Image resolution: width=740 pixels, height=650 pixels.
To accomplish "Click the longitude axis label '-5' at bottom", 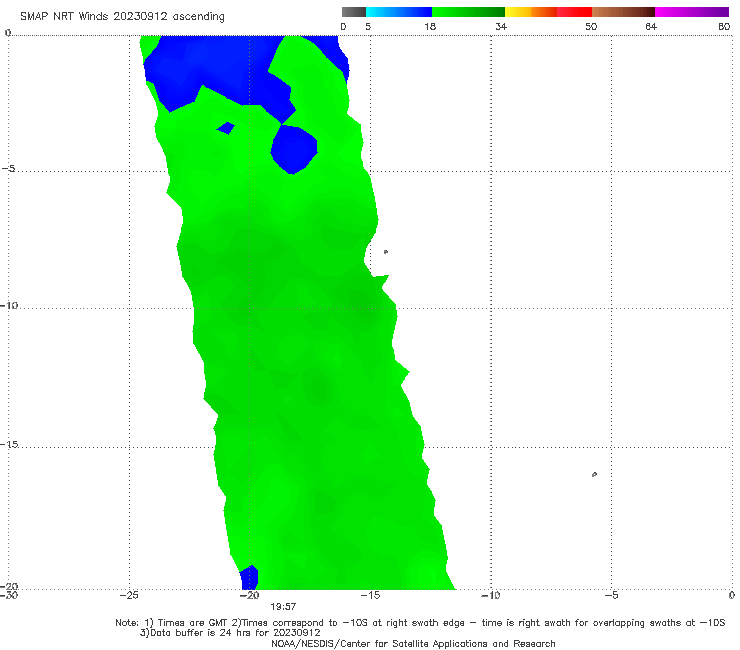I will [x=611, y=595].
